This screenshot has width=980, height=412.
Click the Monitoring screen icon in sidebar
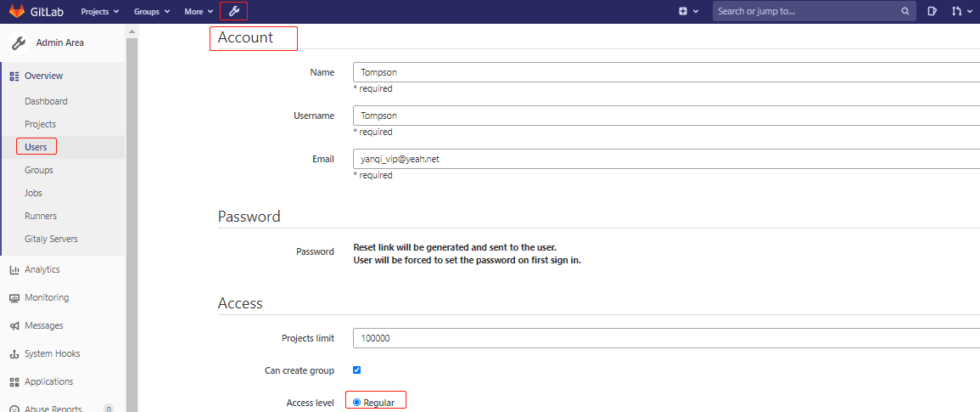(x=14, y=298)
